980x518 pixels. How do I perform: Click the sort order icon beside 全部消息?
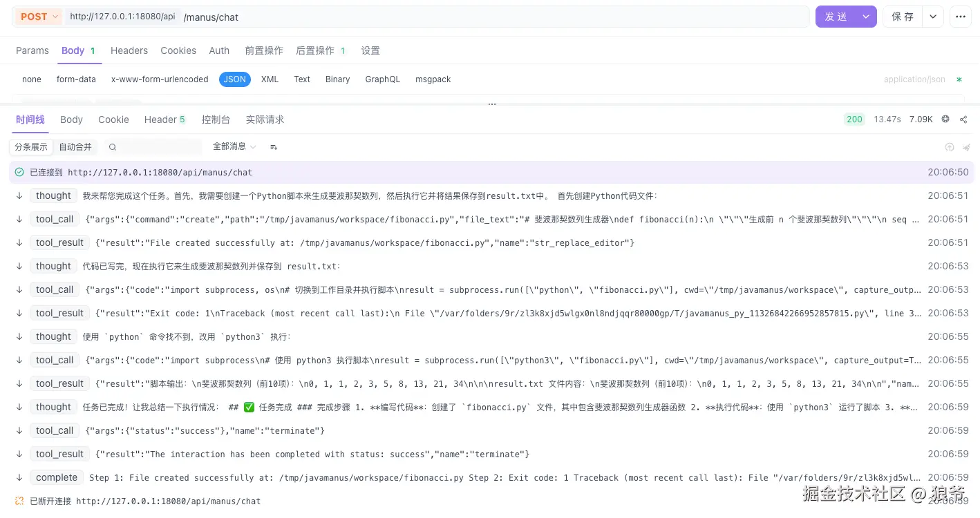coord(274,147)
